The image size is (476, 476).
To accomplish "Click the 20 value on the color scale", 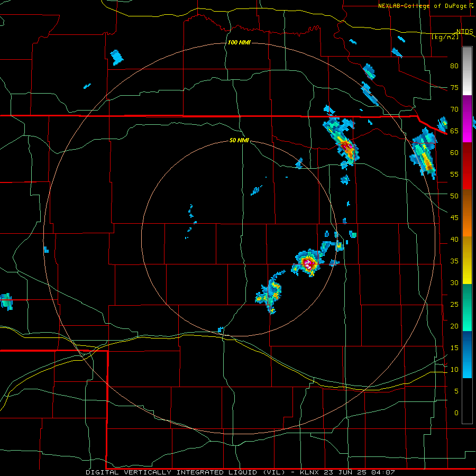I will pyautogui.click(x=454, y=326).
